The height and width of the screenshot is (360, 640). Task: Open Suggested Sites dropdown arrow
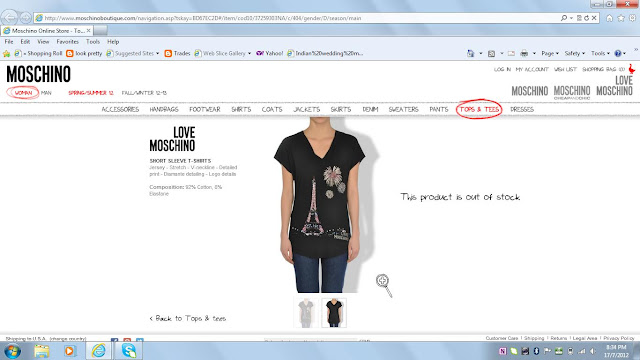tap(157, 53)
